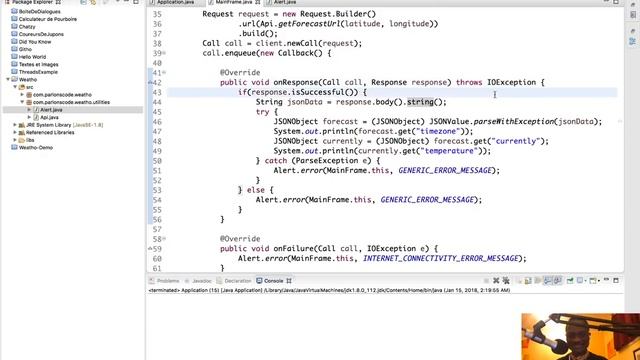Expand the Referenced Libraries node
The width and height of the screenshot is (640, 360).
coord(15,132)
